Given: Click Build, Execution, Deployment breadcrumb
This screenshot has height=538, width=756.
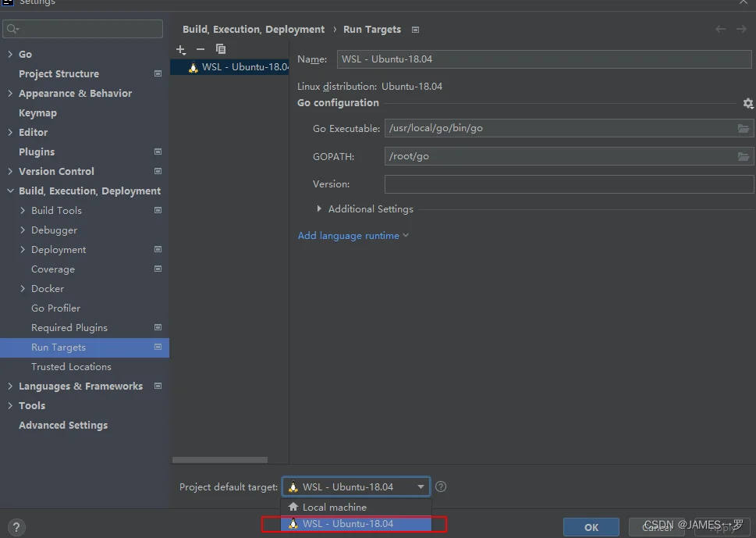Looking at the screenshot, I should pos(254,30).
